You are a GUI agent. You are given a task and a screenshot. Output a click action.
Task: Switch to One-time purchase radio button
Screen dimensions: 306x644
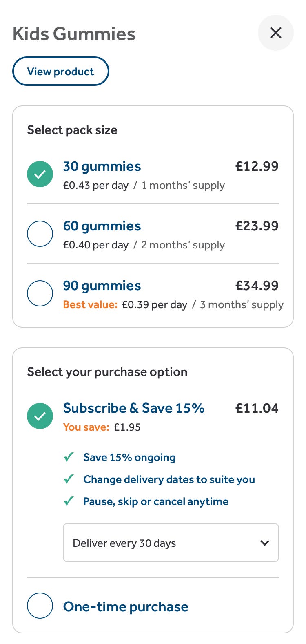[40, 606]
